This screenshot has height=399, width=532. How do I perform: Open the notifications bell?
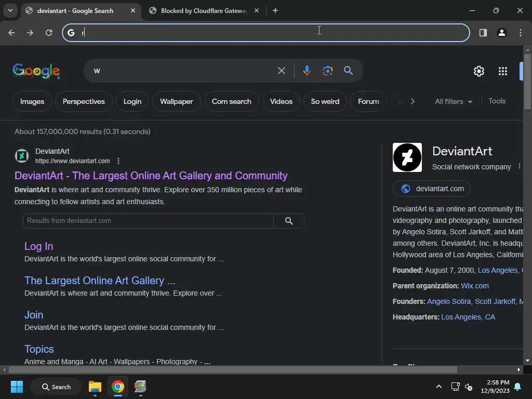pos(518,387)
